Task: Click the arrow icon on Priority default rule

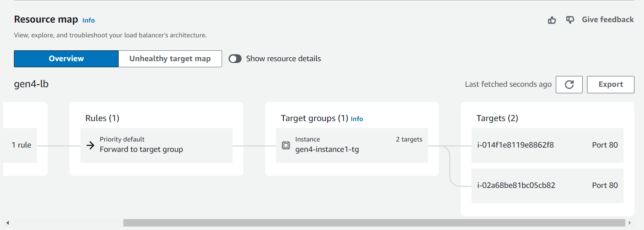Action: pos(90,145)
